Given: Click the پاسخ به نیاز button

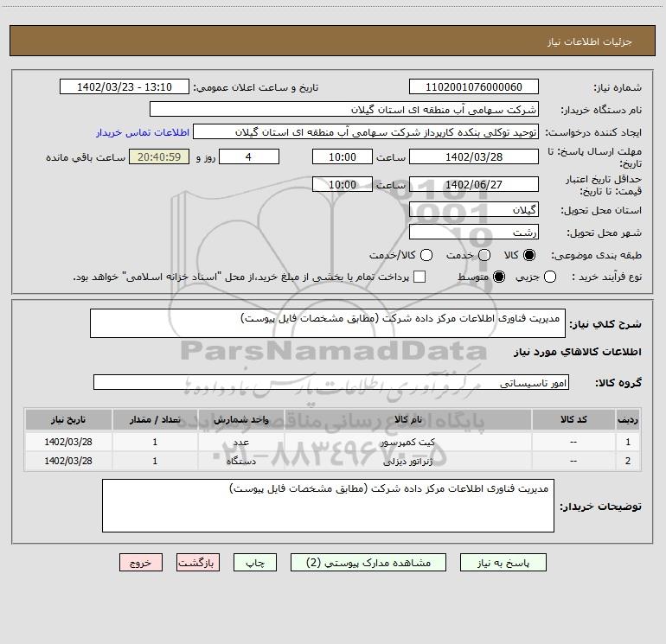Looking at the screenshot, I should pos(503,563).
